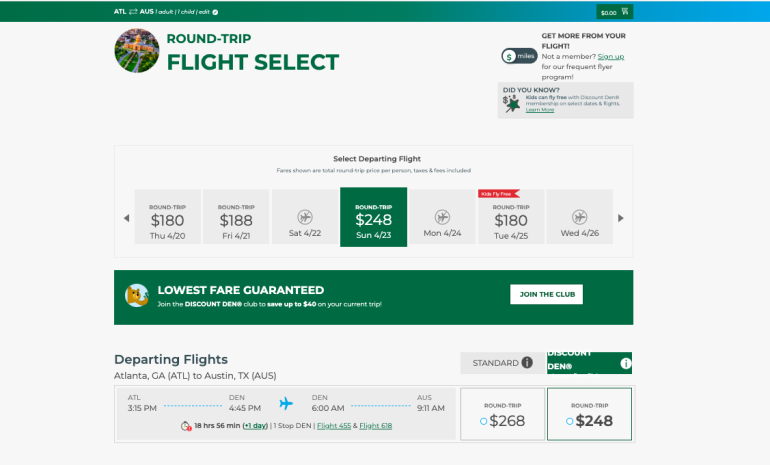Image resolution: width=770 pixels, height=465 pixels.
Task: Click the Standard fare info icon
Action: tap(526, 363)
